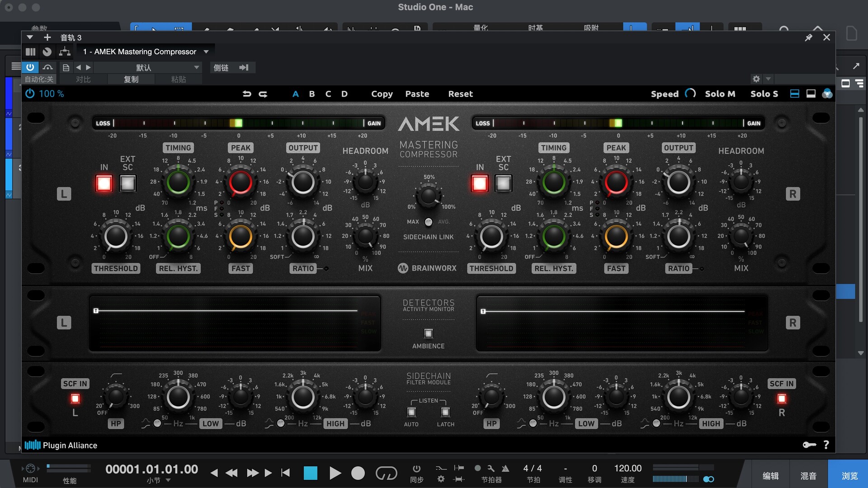The width and height of the screenshot is (868, 488).
Task: Click the sidechain routing arrow icon
Action: tap(244, 67)
